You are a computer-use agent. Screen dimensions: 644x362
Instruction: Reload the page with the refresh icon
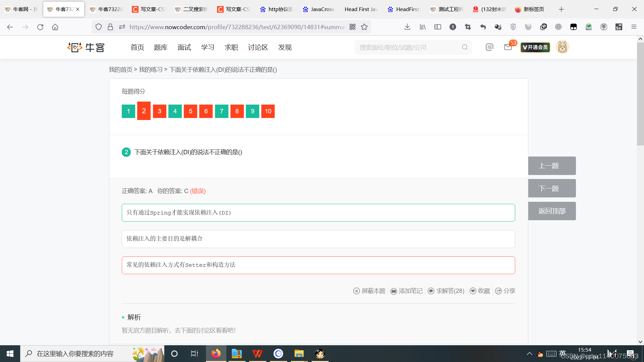pyautogui.click(x=40, y=27)
